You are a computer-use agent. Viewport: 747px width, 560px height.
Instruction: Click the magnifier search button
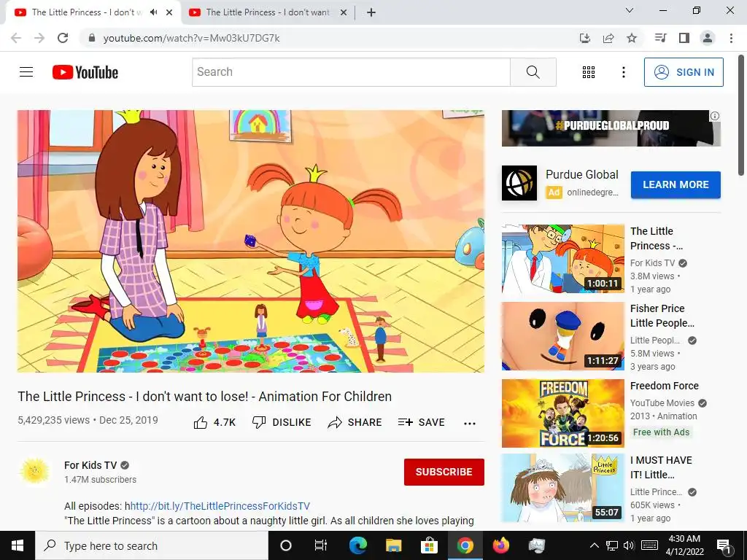pos(533,72)
